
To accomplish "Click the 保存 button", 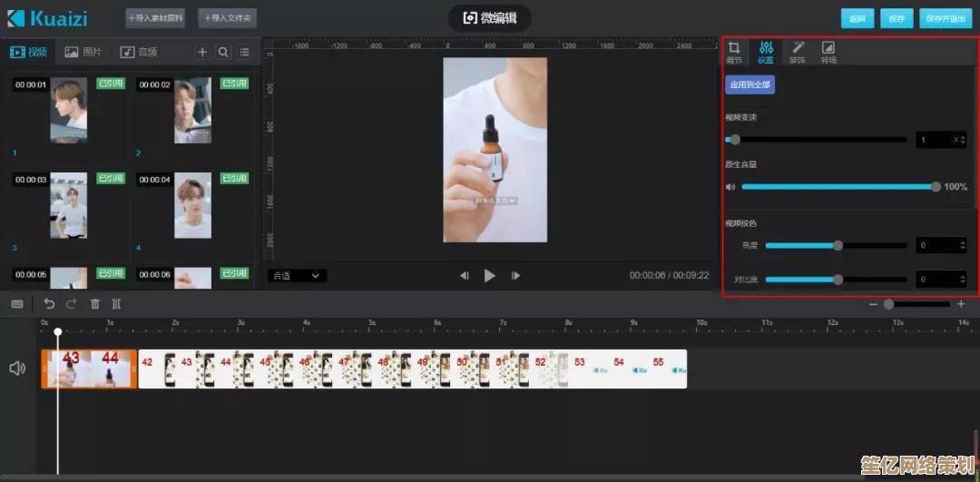I will pos(896,18).
